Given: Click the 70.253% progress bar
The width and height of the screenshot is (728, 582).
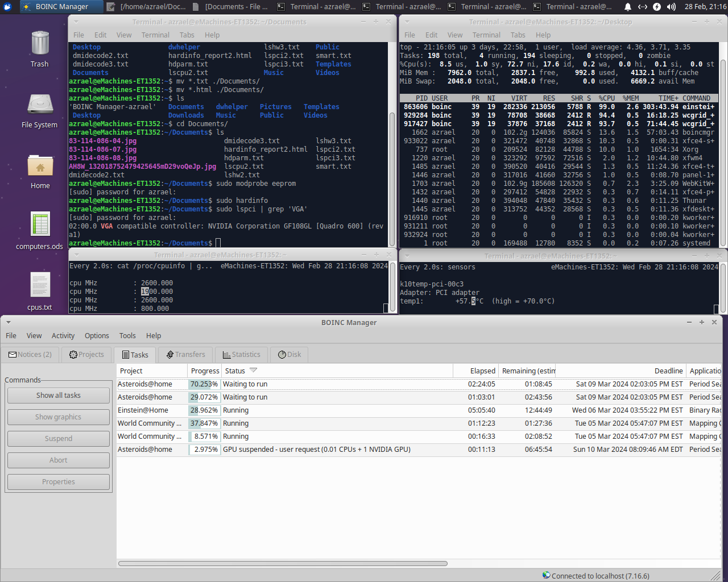Looking at the screenshot, I should [204, 384].
